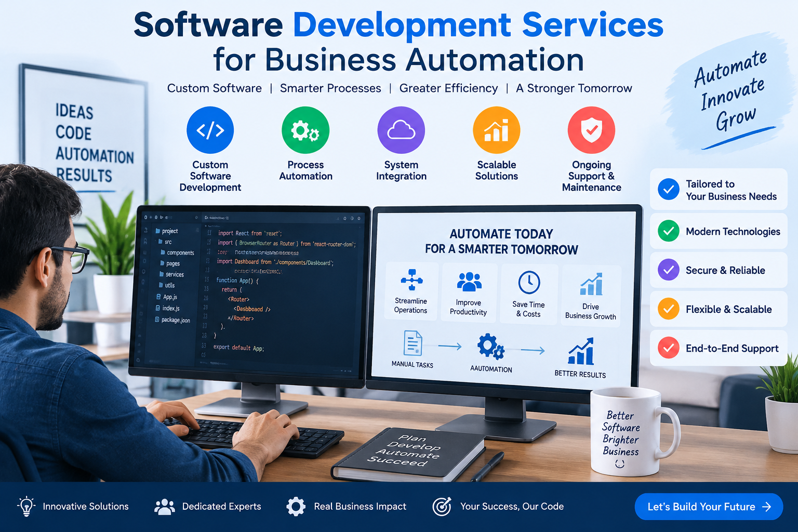This screenshot has height=532, width=798.
Task: Open the utils folder in the file tree
Action: coord(166,285)
